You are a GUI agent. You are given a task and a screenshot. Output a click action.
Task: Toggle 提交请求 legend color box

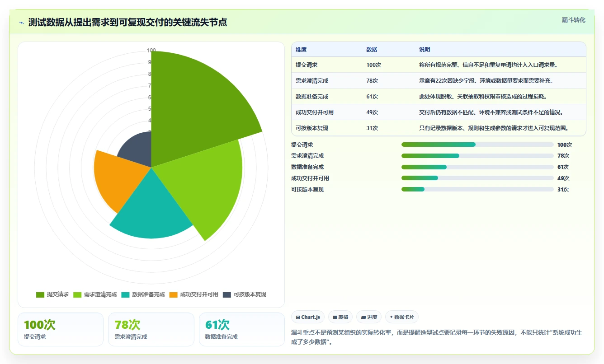[x=40, y=294]
